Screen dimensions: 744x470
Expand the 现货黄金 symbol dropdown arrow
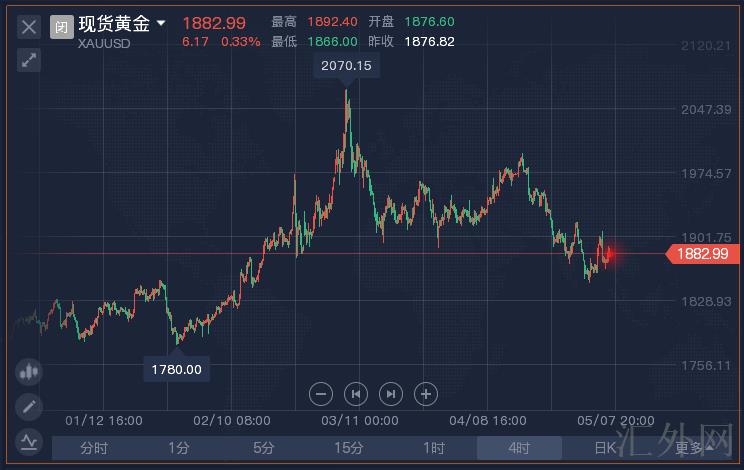[x=161, y=23]
